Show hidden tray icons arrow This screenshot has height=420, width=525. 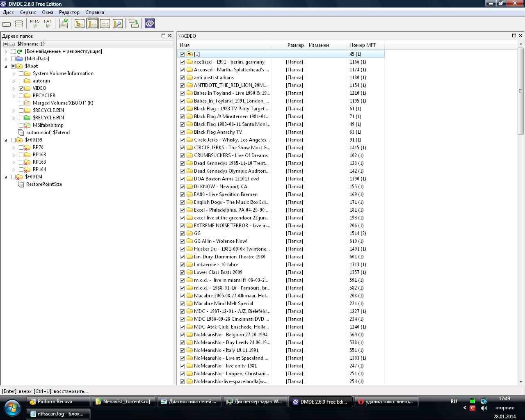point(465,408)
